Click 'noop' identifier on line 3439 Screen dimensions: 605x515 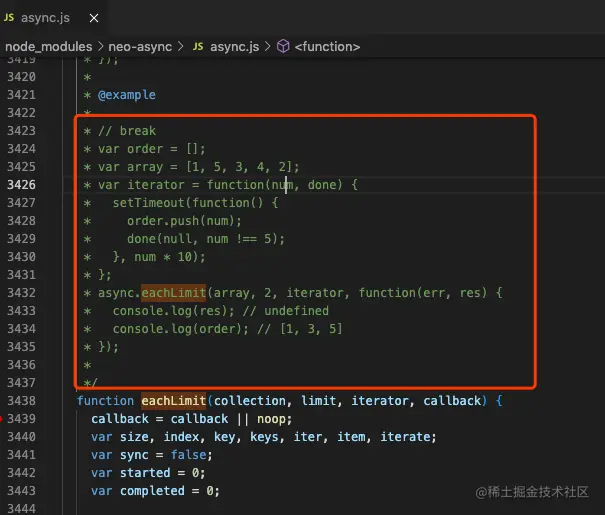271,419
